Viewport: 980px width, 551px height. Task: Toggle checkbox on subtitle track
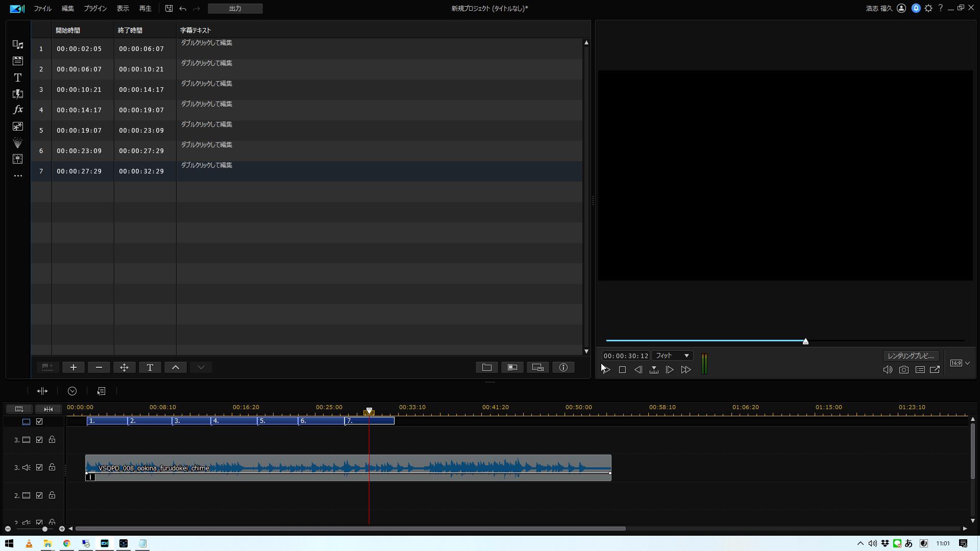coord(39,421)
